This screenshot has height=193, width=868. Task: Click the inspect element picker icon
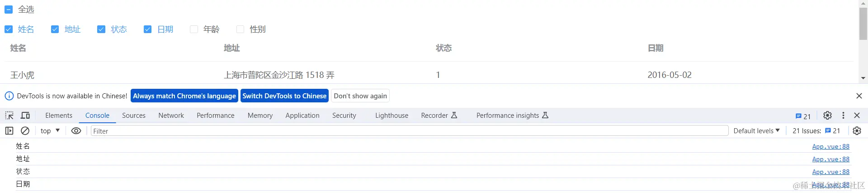pos(9,116)
